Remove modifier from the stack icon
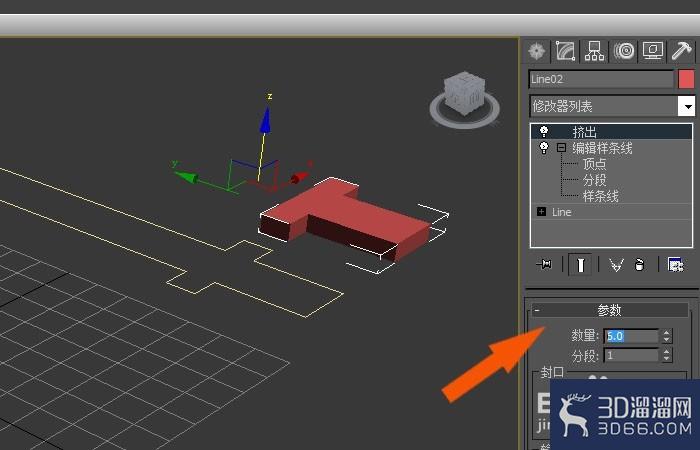This screenshot has height=450, width=700. [640, 265]
